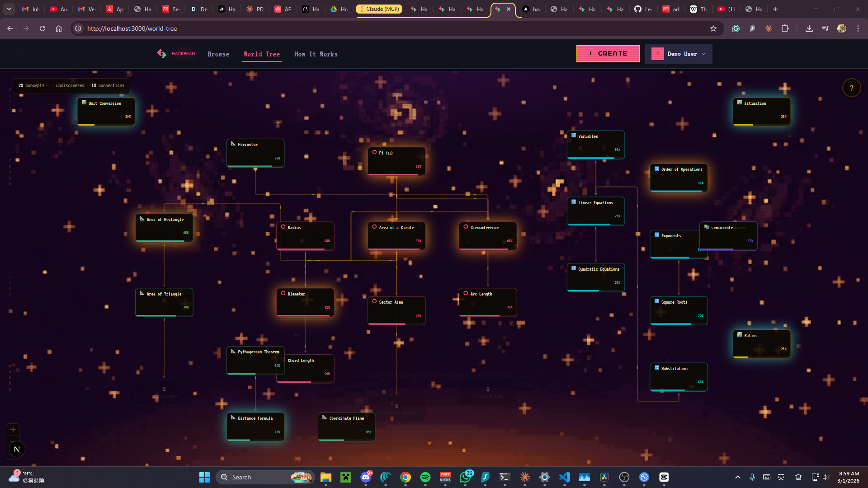Open the How It Works page
Image resolution: width=868 pixels, height=488 pixels.
(x=316, y=54)
